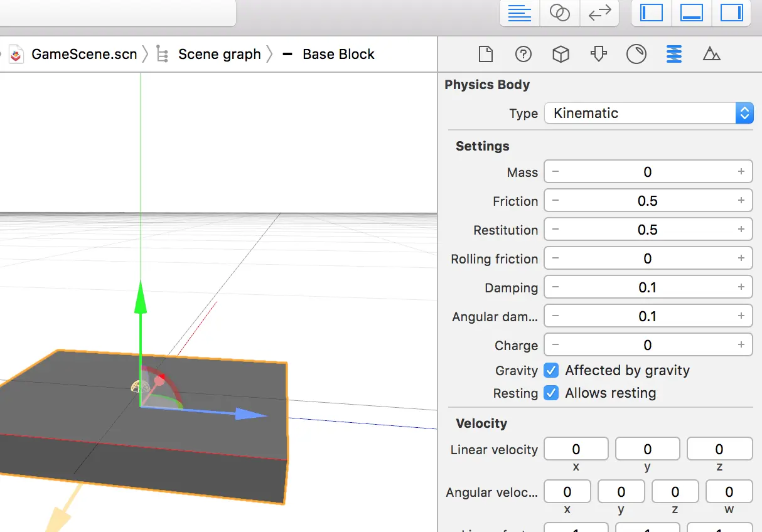
Task: Toggle Affected by gravity checkbox
Action: click(550, 370)
